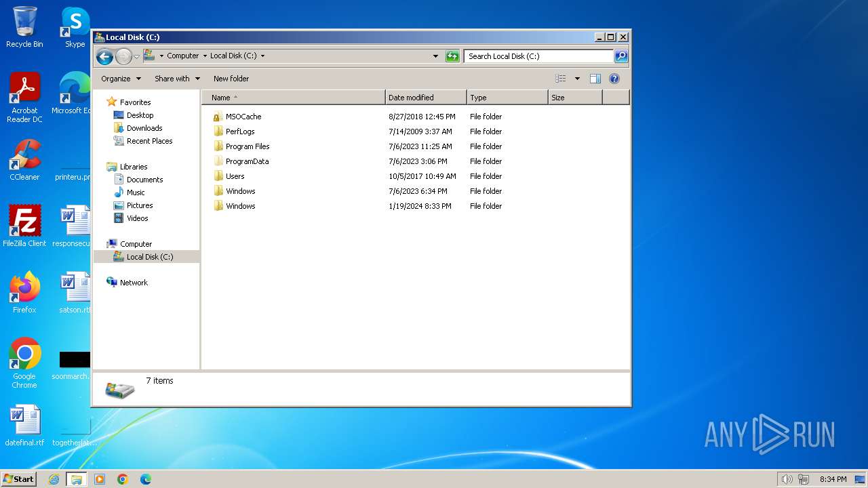Open the Videos library
Image resolution: width=868 pixels, height=488 pixels.
click(x=137, y=218)
